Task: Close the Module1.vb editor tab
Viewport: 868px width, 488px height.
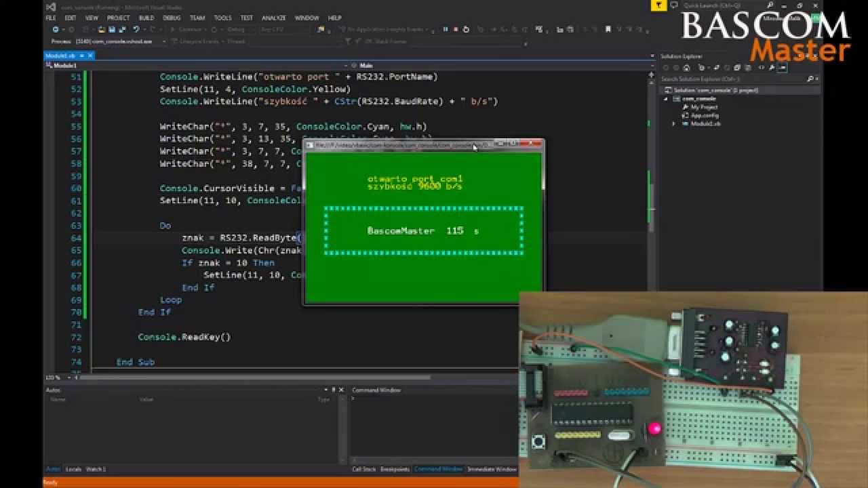Action: coord(89,56)
